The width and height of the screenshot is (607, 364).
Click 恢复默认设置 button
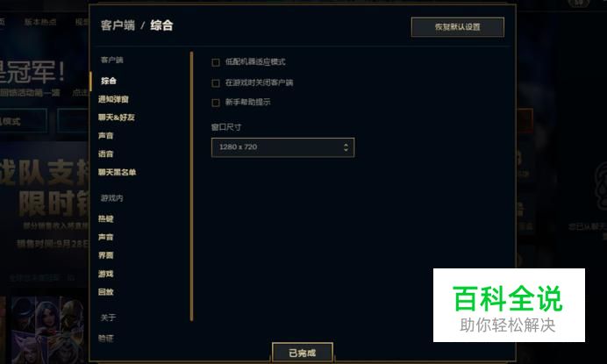point(458,26)
